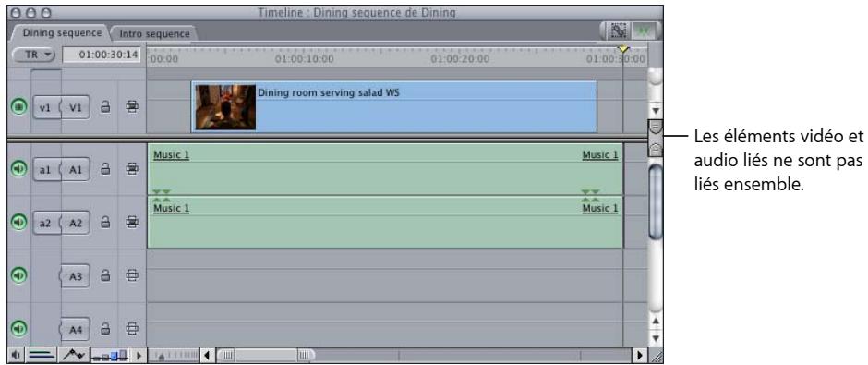Click the v1 source control
Screen dimensions: 868x365
45,108
